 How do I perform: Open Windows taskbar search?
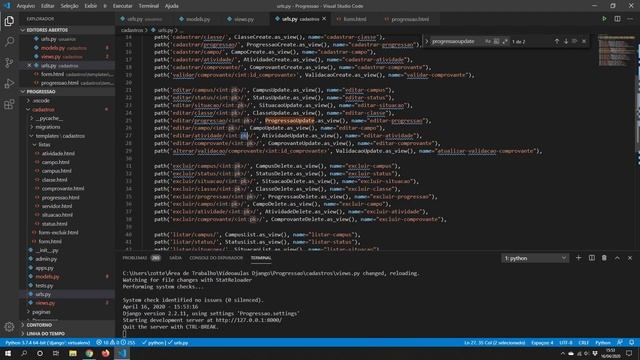(x=24, y=353)
